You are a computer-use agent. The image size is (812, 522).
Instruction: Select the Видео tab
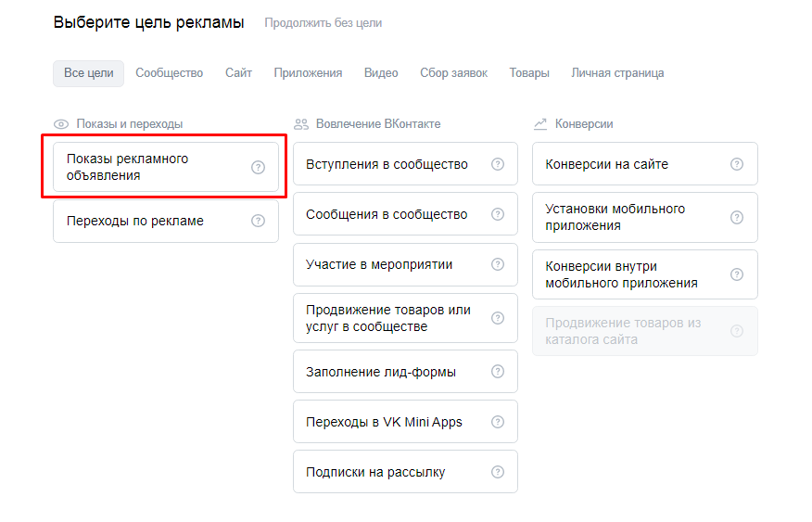coord(381,73)
